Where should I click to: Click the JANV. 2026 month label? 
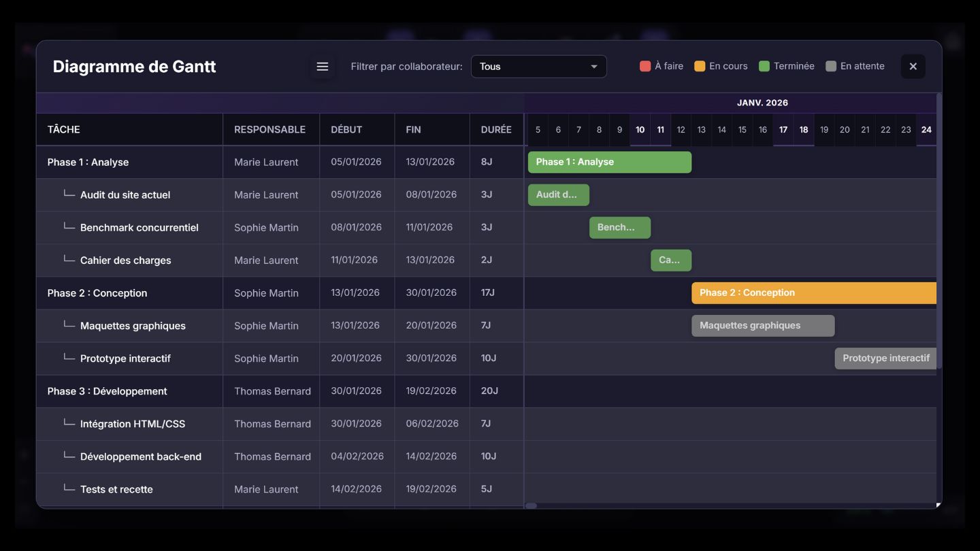click(762, 103)
